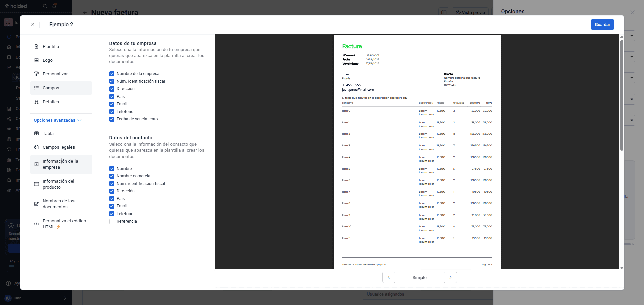The image size is (644, 305).
Task: Uncheck Nombre de la empresa
Action: click(x=112, y=74)
